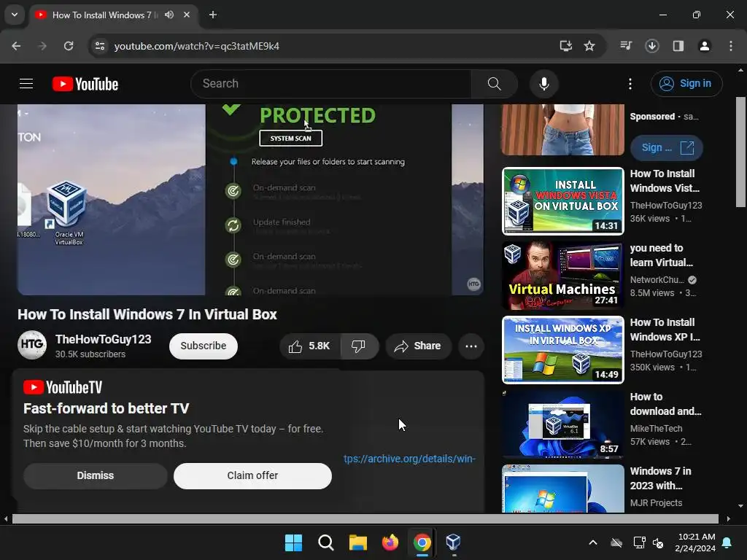
Task: View site information icon in address bar
Action: tap(100, 46)
